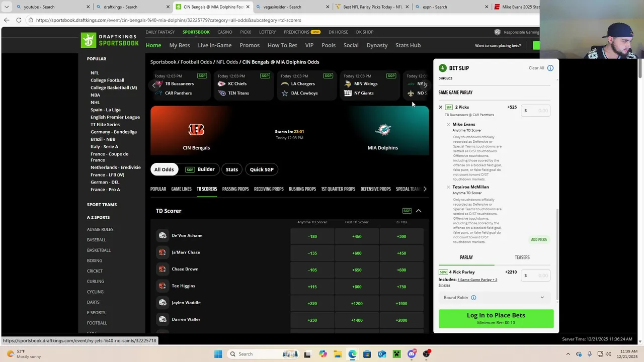
Task: Open the Stats button
Action: [232, 169]
